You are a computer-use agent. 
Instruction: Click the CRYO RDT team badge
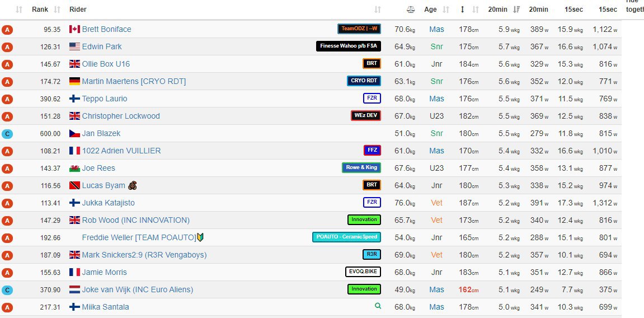tap(364, 81)
